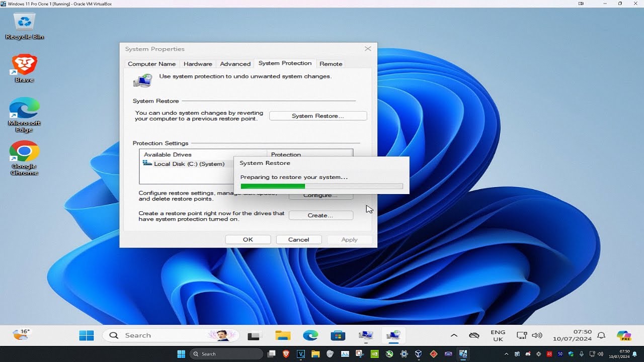Screen dimensions: 644x362
Task: Open the Recycle Bin desktop icon
Action: (x=24, y=26)
